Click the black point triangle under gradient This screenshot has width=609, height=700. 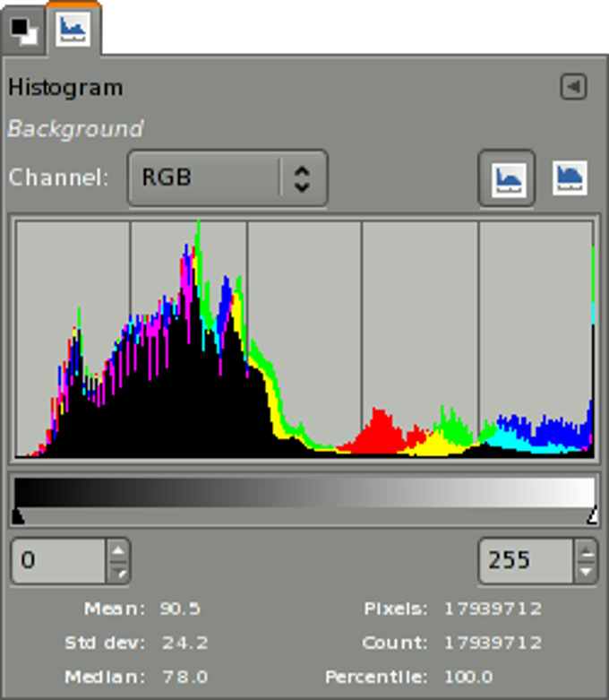coord(18,516)
